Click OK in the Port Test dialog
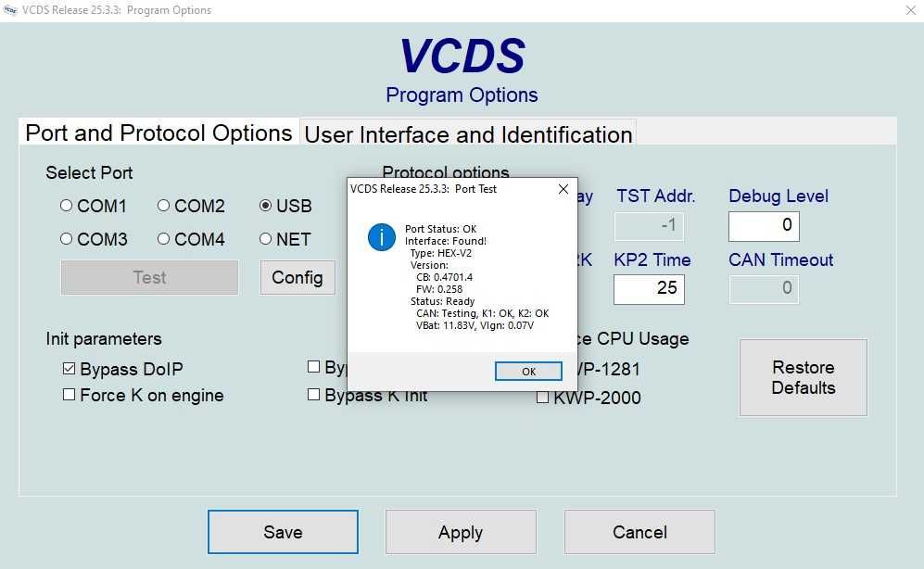This screenshot has height=569, width=924. click(x=528, y=371)
